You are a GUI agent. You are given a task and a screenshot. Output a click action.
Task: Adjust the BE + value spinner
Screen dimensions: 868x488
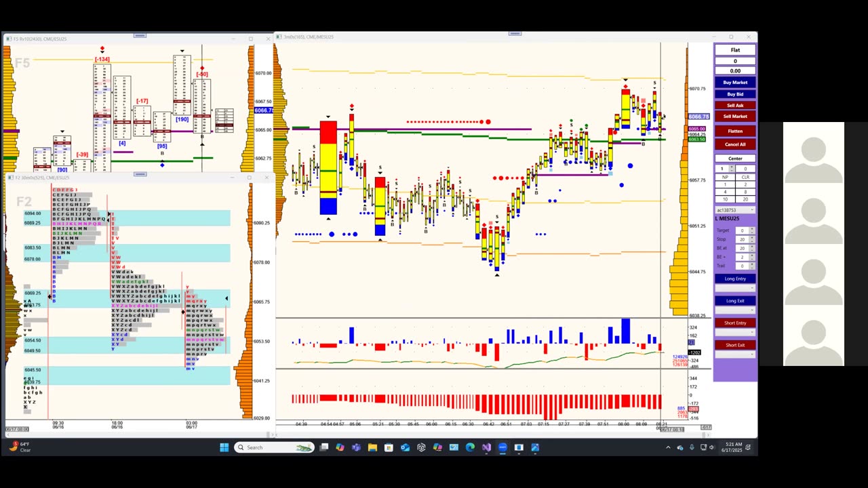[752, 257]
